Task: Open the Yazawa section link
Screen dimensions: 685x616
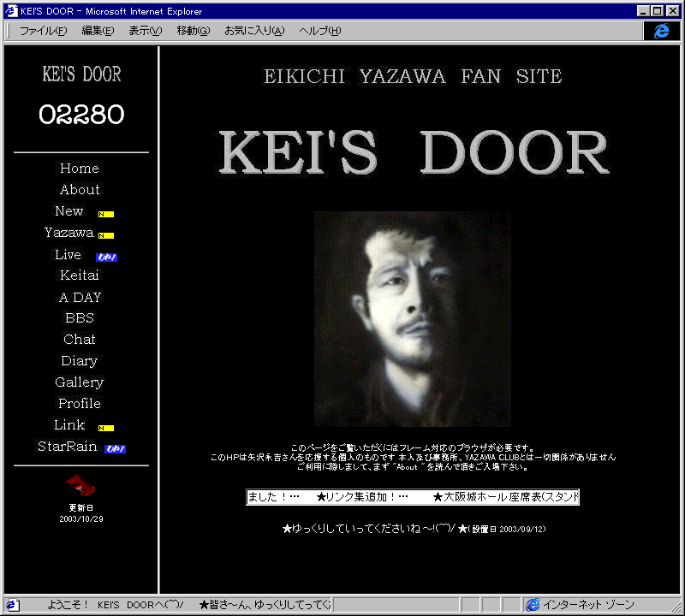Action: tap(69, 232)
